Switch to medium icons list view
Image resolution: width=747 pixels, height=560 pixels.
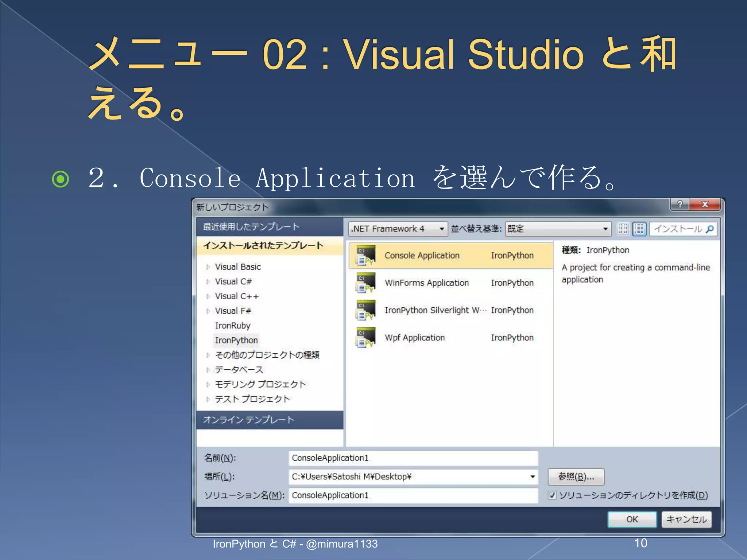(639, 229)
